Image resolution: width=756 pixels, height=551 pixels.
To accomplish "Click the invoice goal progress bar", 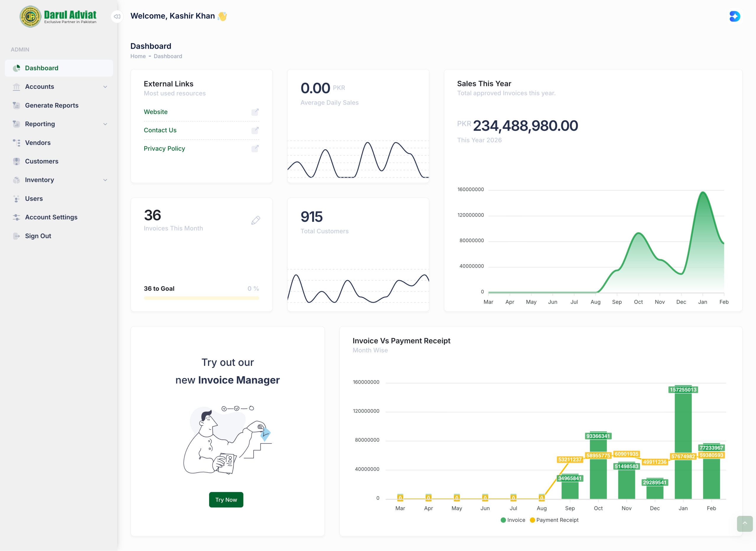I will coord(201,298).
